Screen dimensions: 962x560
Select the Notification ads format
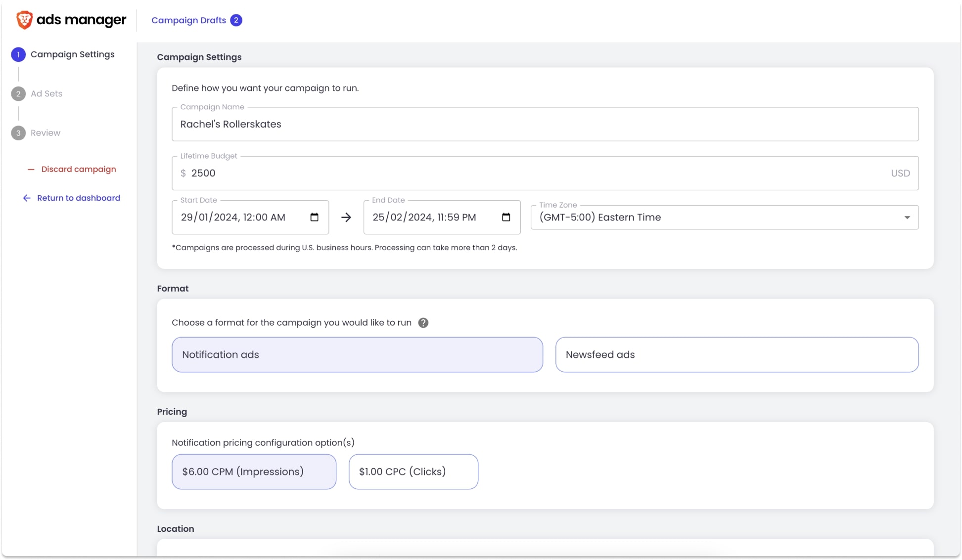pos(357,355)
